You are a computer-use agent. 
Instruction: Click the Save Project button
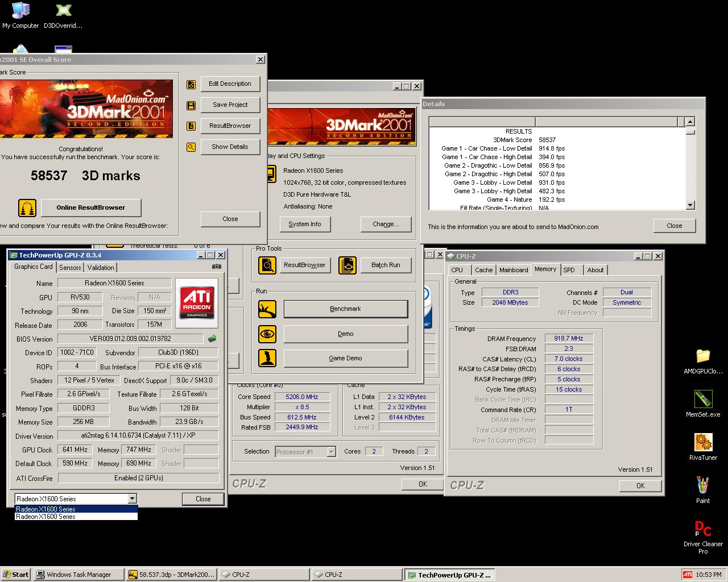tap(230, 105)
